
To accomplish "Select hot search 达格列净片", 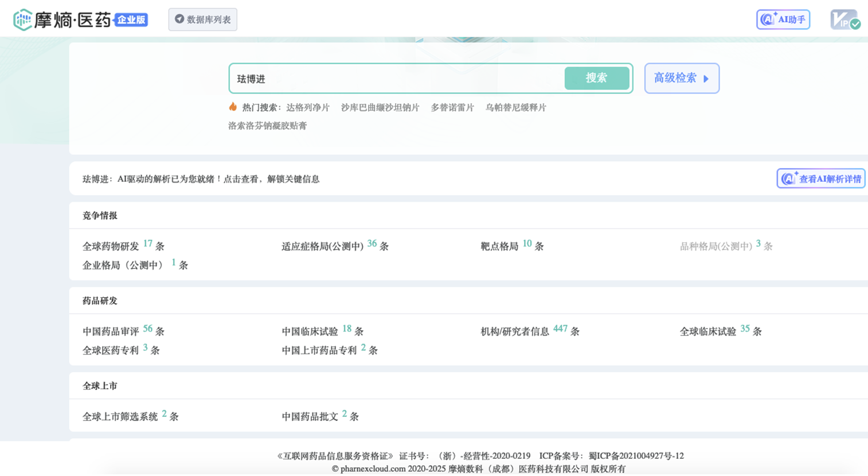I will coord(308,108).
